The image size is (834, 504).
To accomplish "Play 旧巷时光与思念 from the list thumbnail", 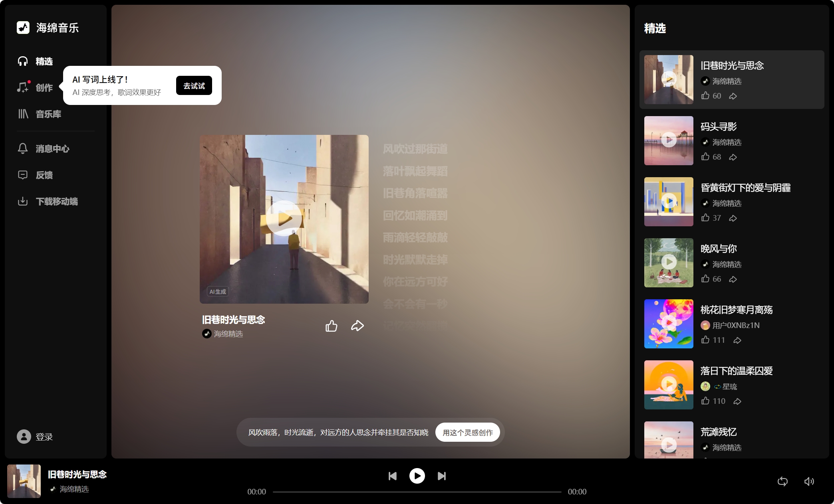I will [x=669, y=79].
